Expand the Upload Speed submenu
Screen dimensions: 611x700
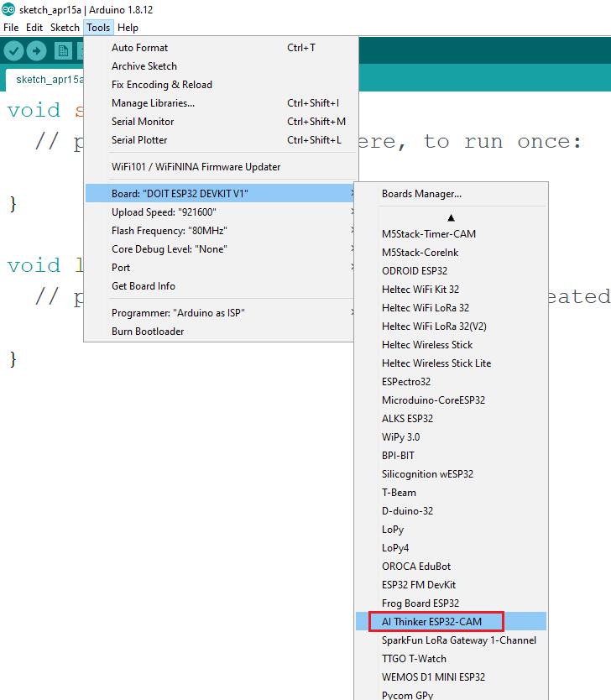tap(221, 212)
